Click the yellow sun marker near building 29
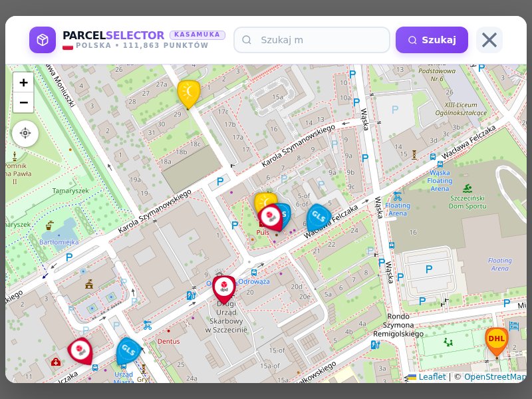532x399 pixels. tap(189, 92)
